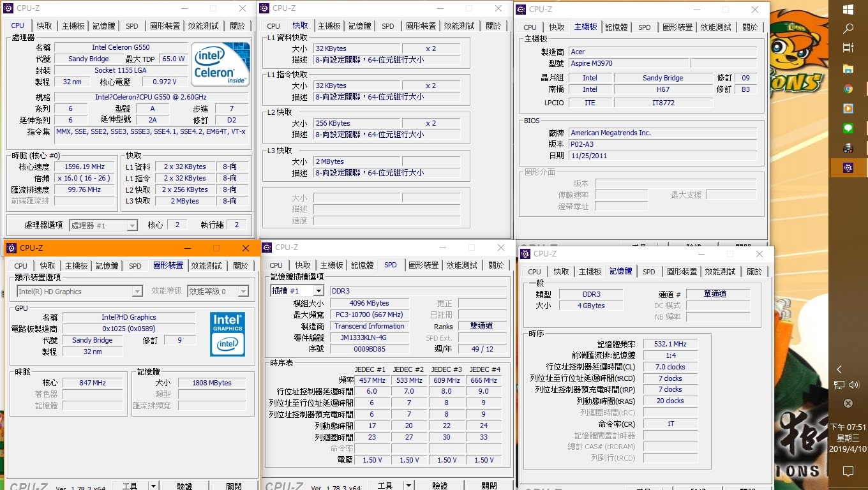Open 圖形裝置 tab in CPU window
This screenshot has height=490, width=868.
[x=165, y=26]
